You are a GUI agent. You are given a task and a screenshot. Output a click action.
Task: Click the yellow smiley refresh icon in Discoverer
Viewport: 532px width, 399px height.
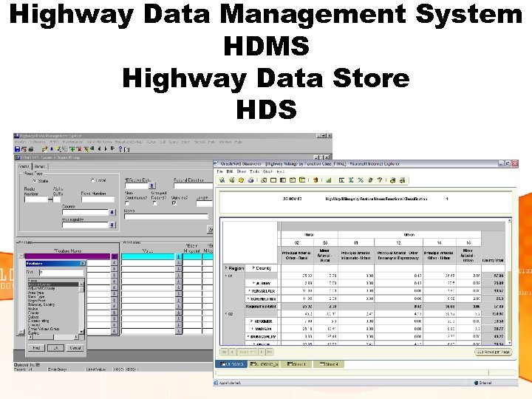pyautogui.click(x=241, y=180)
